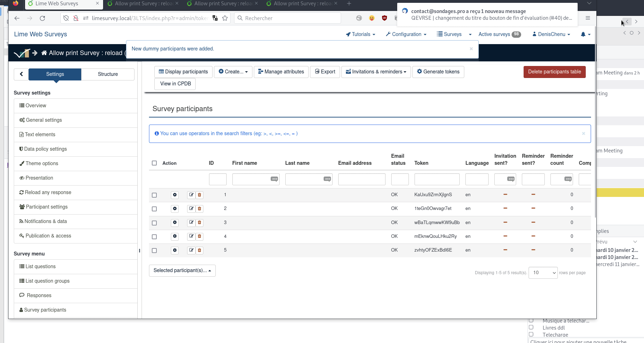Close the search filters info box

tap(583, 133)
